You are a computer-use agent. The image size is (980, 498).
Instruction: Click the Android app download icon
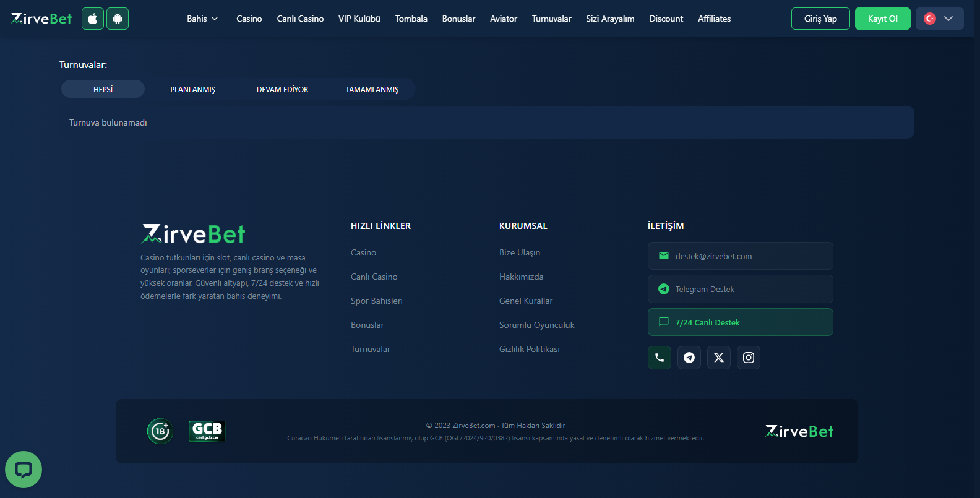point(118,19)
